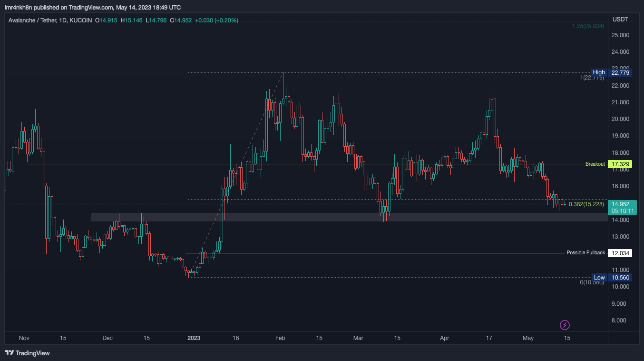The height and width of the screenshot is (361, 644).
Task: Click the 1.25(25.834) Fibonacci level label
Action: [x=588, y=26]
